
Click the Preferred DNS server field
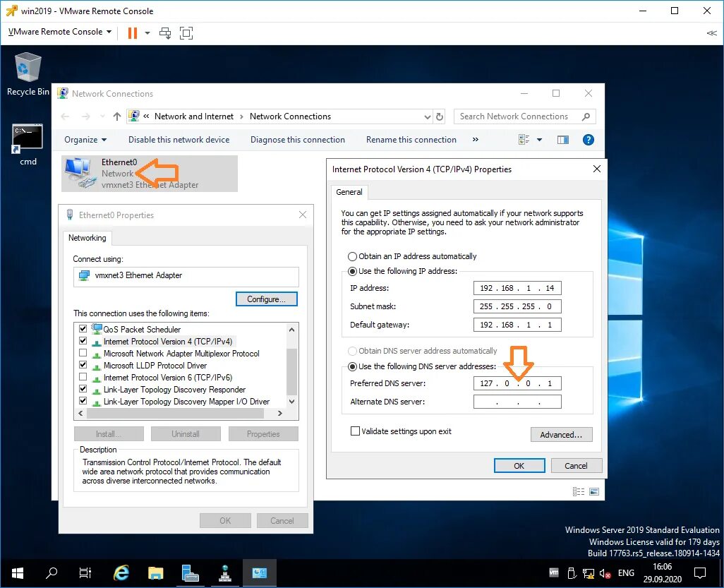[x=517, y=383]
